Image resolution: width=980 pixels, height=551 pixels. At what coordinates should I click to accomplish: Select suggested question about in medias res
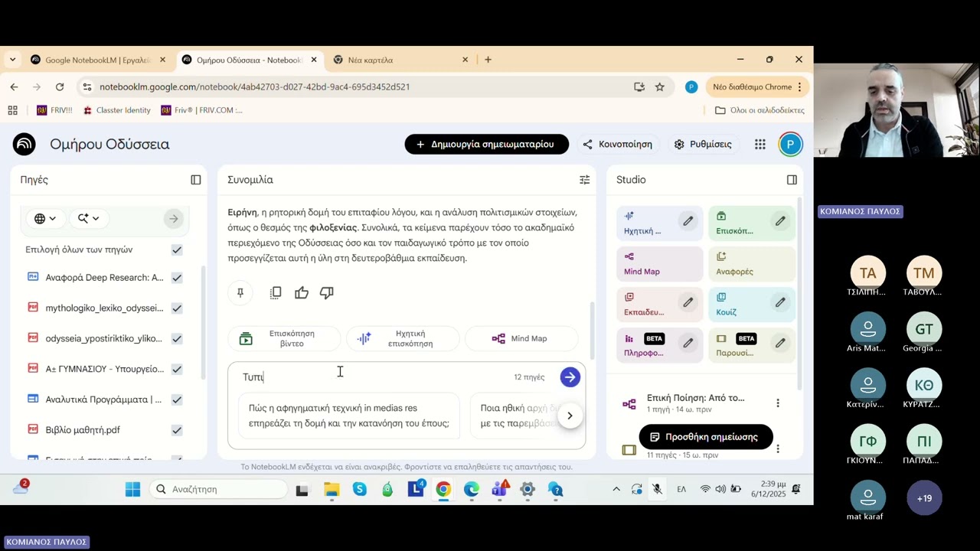coord(349,416)
